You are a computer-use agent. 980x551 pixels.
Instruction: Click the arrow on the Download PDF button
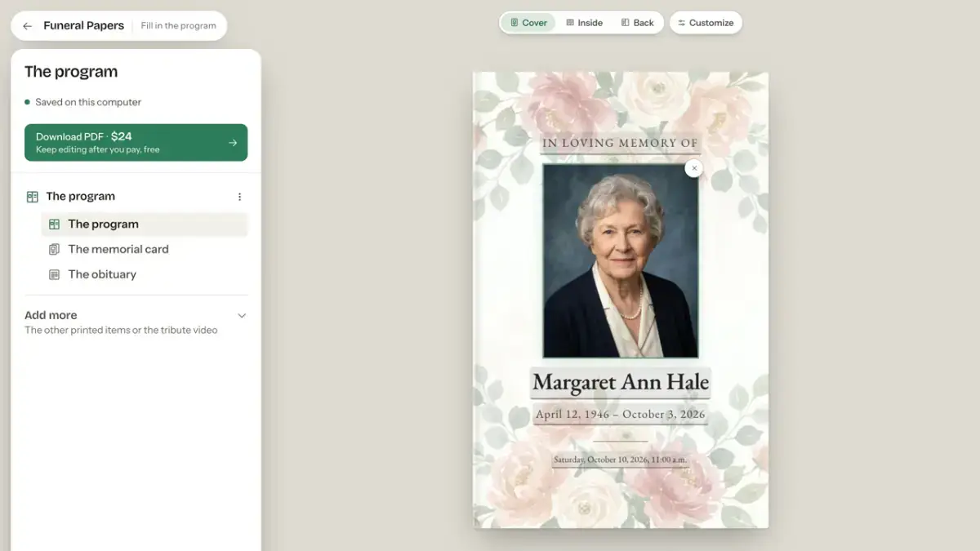[233, 143]
